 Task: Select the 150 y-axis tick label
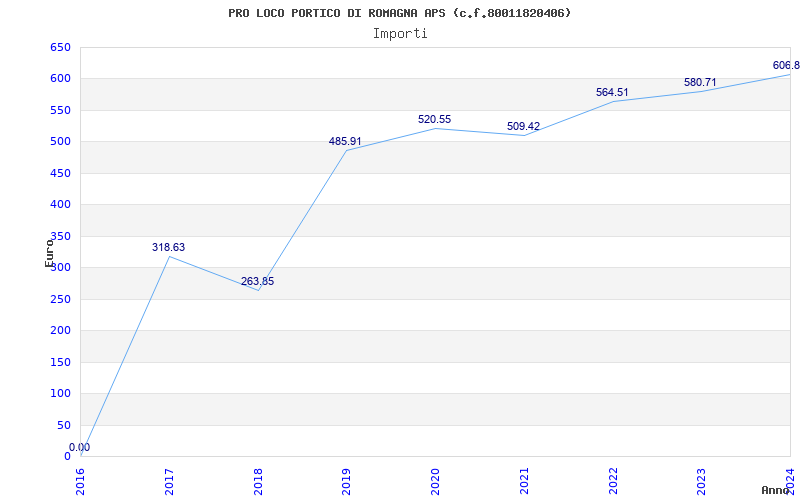(x=60, y=363)
